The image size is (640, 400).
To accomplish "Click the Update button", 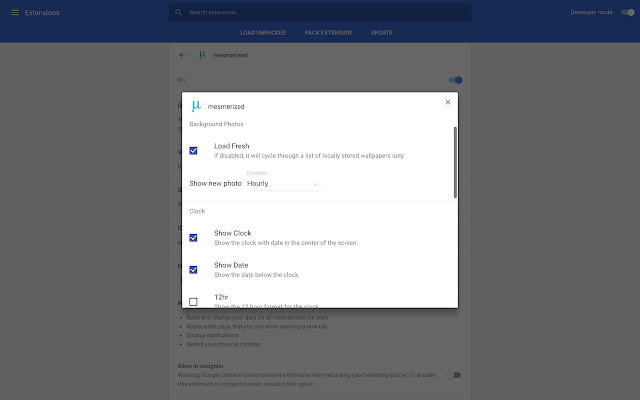I will click(x=381, y=33).
